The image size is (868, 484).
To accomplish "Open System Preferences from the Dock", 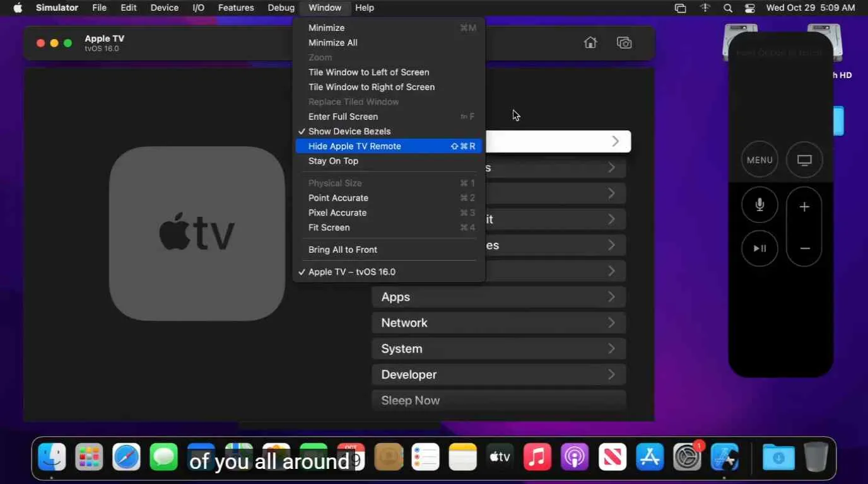I will point(686,457).
